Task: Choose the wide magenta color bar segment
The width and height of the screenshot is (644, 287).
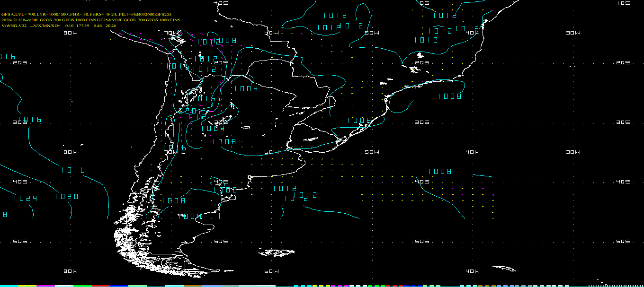Action: pyautogui.click(x=46, y=286)
